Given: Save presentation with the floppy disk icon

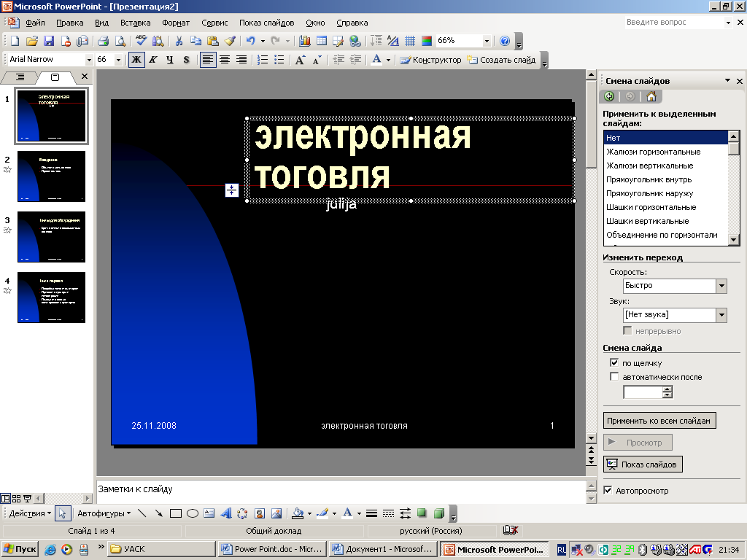Looking at the screenshot, I should click(49, 41).
